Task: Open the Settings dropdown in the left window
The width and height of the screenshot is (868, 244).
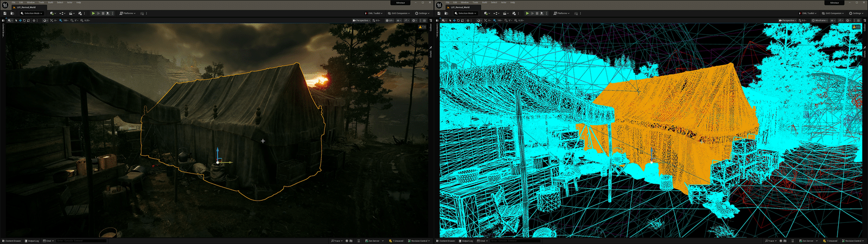Action: pyautogui.click(x=422, y=13)
